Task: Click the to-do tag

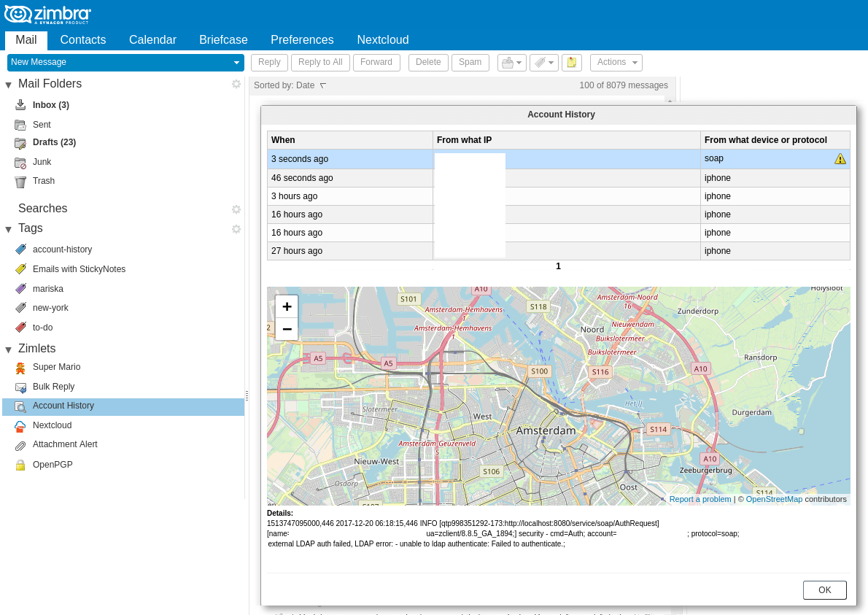Action: (42, 328)
